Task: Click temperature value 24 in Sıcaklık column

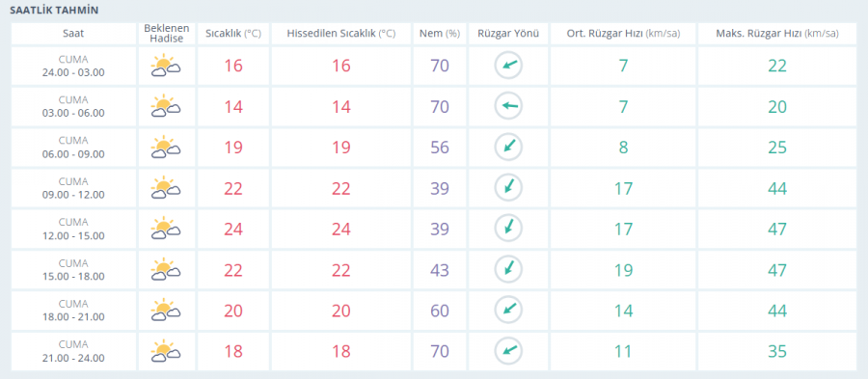Action: 233,230
